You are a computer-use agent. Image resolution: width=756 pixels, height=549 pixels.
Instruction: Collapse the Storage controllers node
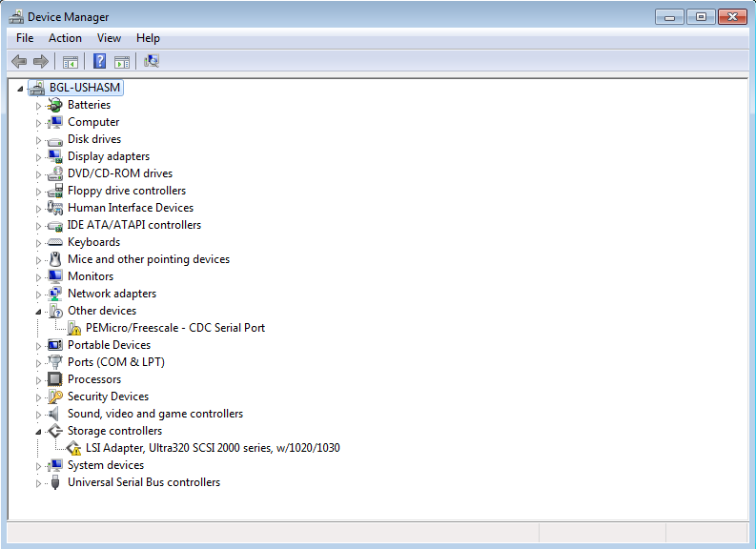[39, 431]
